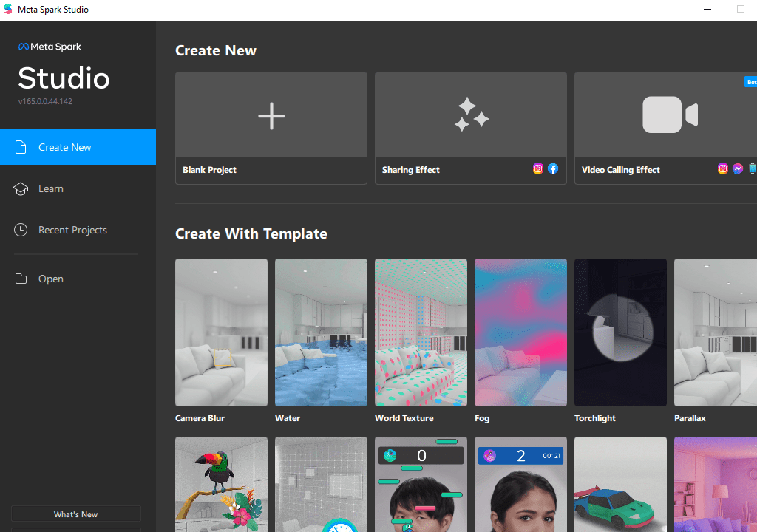
Task: Click the plus icon on Blank Project card
Action: pyautogui.click(x=271, y=115)
